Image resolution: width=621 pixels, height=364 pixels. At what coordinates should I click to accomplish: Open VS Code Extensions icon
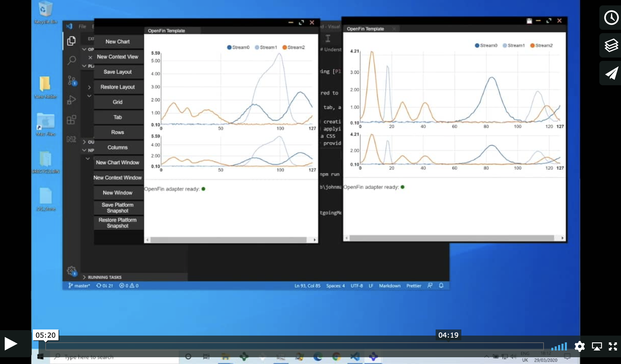tap(71, 119)
